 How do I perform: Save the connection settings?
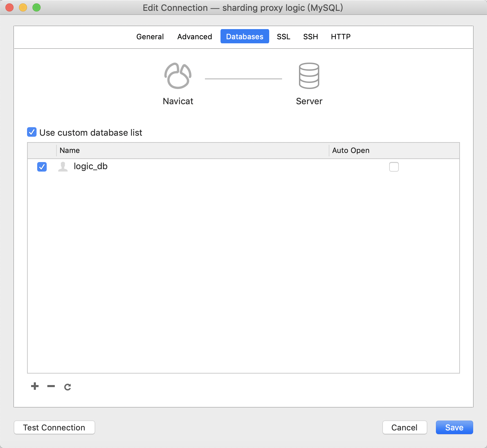454,427
